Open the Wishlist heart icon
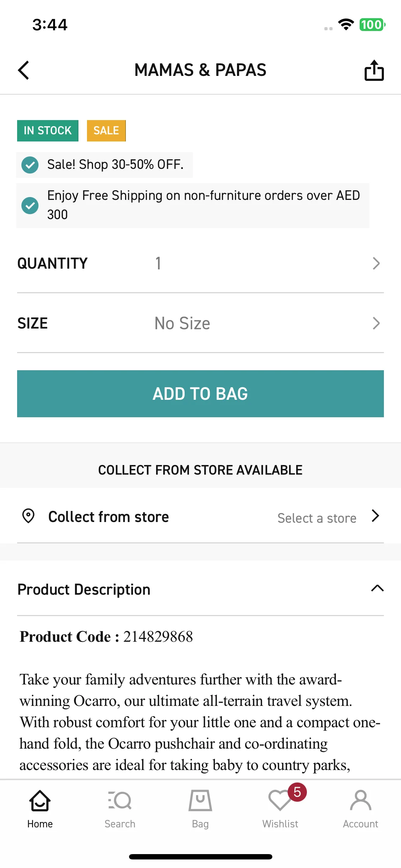Image resolution: width=401 pixels, height=868 pixels. [x=280, y=800]
